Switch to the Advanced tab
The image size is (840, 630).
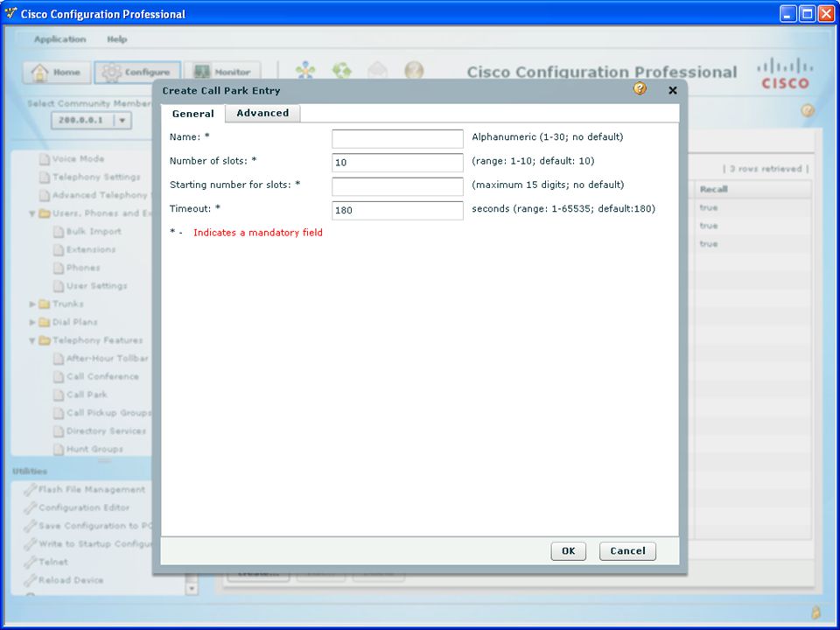pos(262,113)
